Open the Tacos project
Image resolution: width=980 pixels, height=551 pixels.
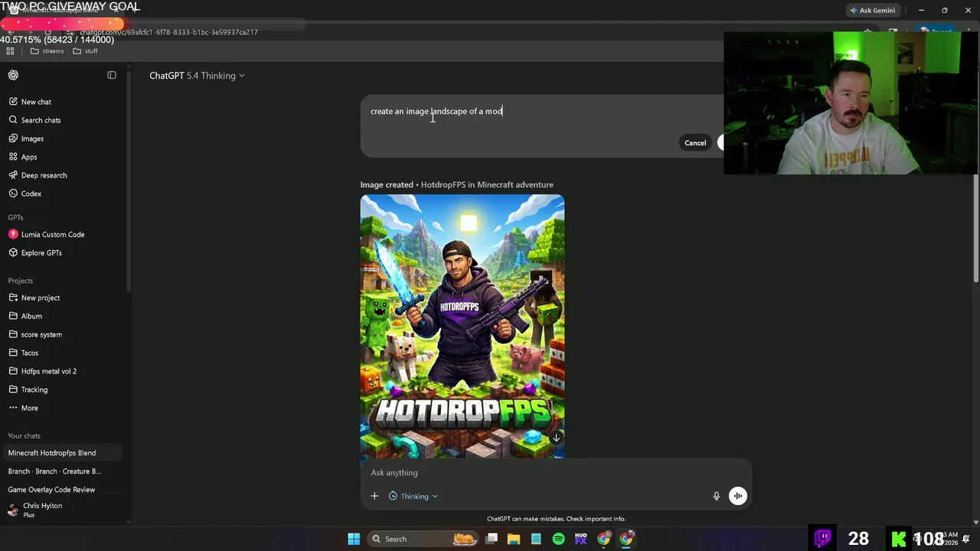coord(30,353)
